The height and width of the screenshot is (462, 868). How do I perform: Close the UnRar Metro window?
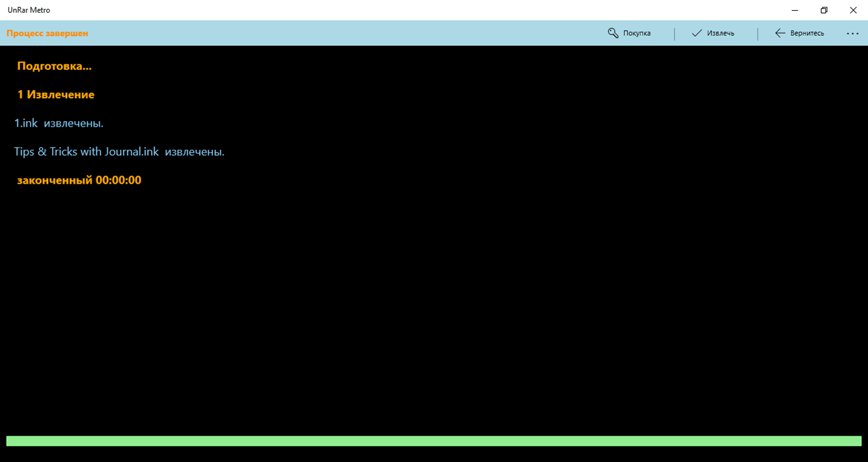(853, 10)
